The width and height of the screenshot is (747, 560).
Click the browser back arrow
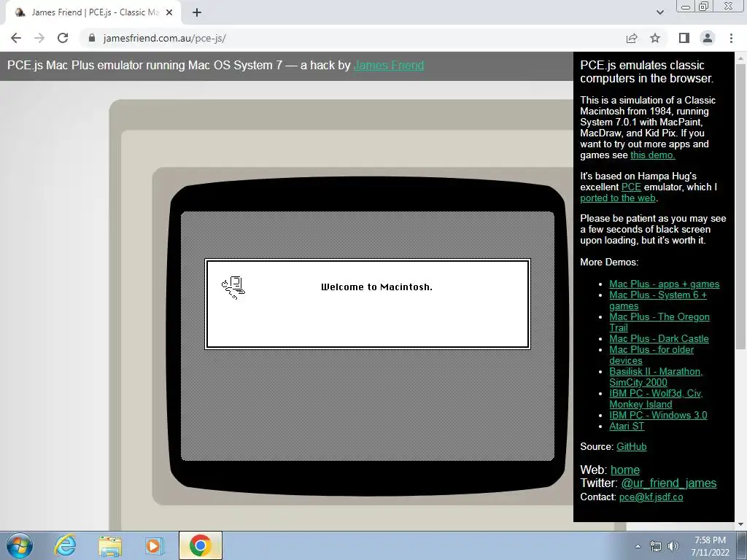16,38
